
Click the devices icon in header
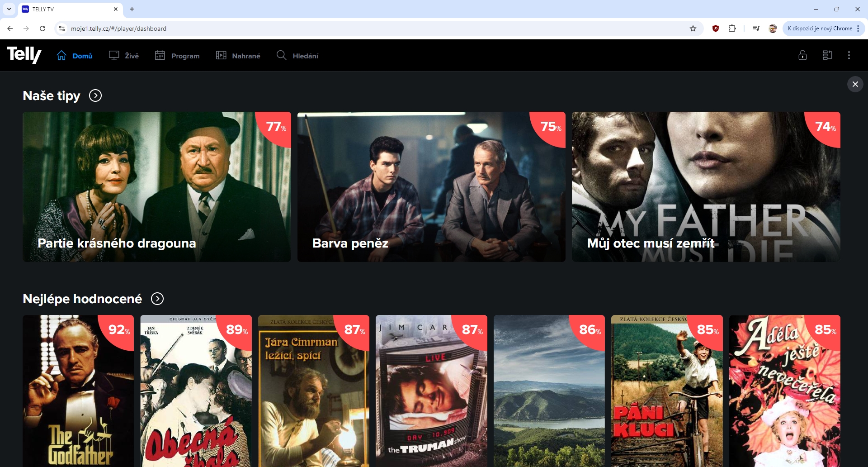point(827,55)
